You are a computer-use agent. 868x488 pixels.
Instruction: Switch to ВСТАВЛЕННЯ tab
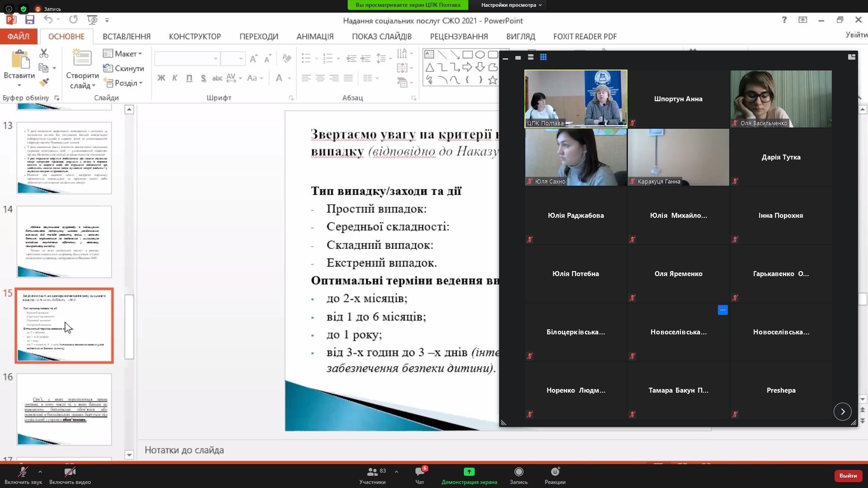coord(127,37)
